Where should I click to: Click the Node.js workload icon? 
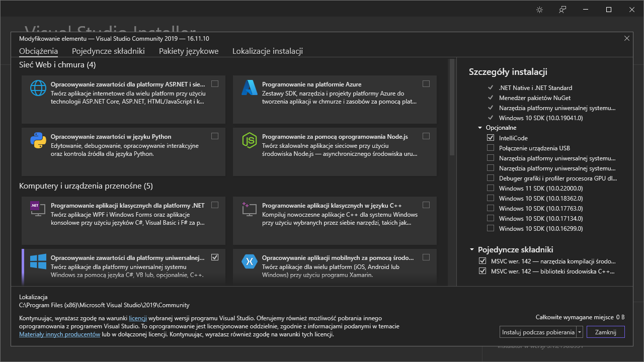click(250, 140)
